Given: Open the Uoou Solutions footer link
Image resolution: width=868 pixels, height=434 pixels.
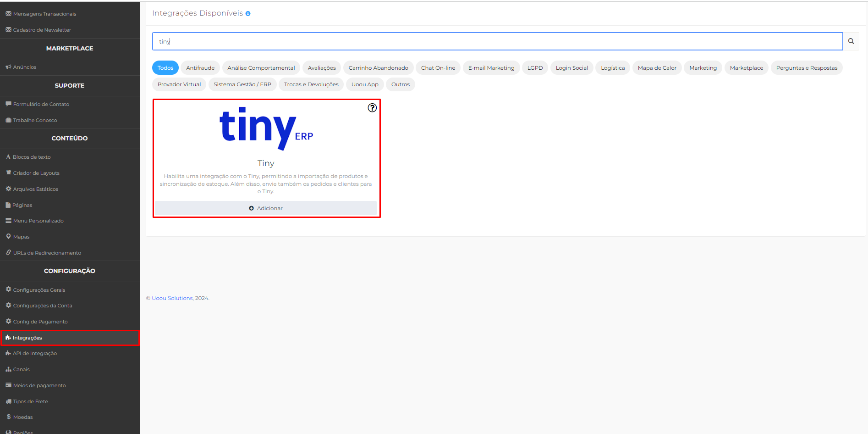Looking at the screenshot, I should point(172,298).
